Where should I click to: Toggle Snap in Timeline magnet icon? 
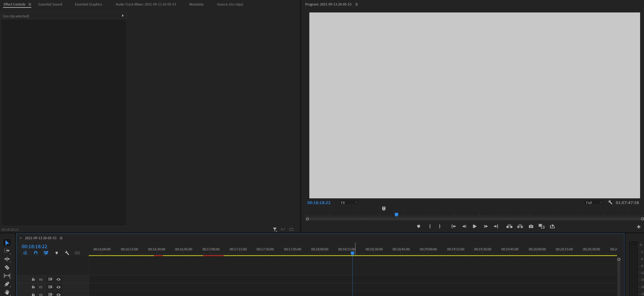pyautogui.click(x=36, y=253)
